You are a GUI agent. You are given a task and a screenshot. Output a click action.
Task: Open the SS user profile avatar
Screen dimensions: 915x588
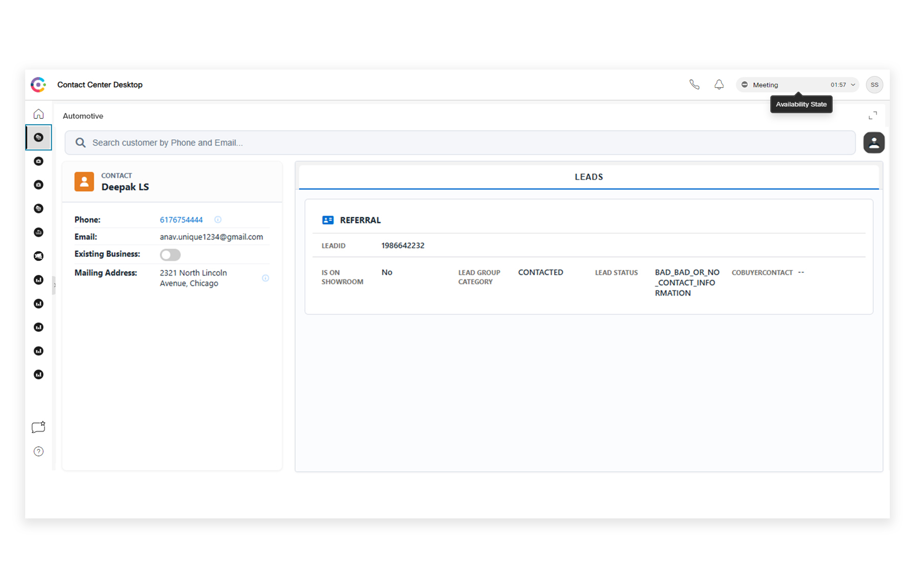pyautogui.click(x=874, y=85)
